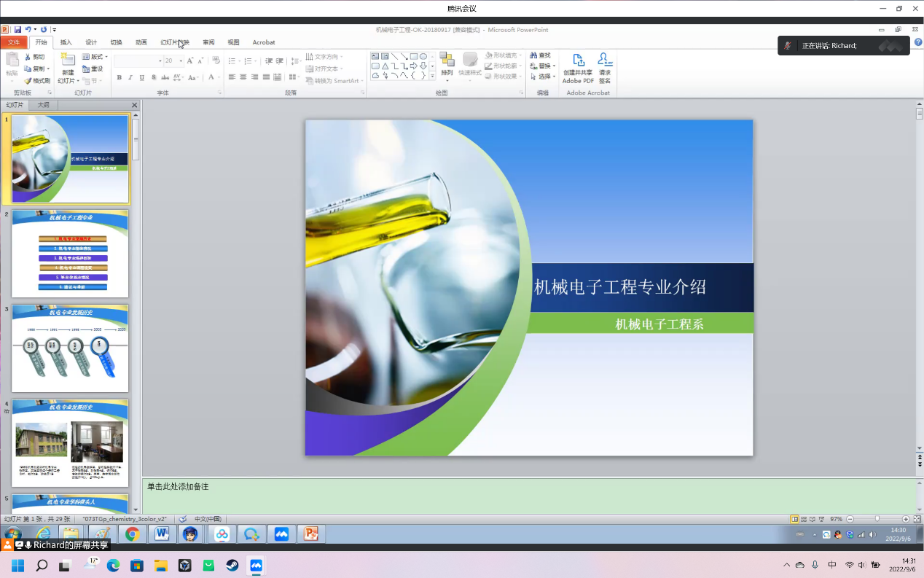Expand the Select (选择) dropdown
Image resolution: width=924 pixels, height=578 pixels.
point(554,77)
